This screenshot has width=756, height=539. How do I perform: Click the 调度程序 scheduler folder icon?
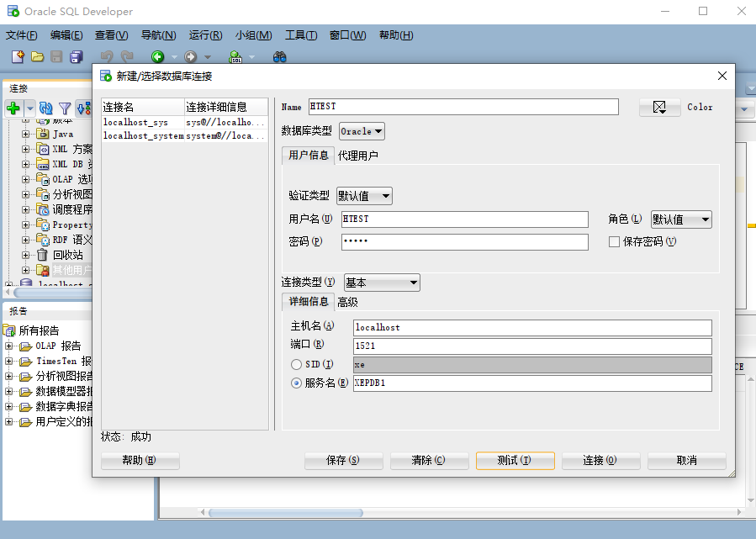tap(43, 209)
